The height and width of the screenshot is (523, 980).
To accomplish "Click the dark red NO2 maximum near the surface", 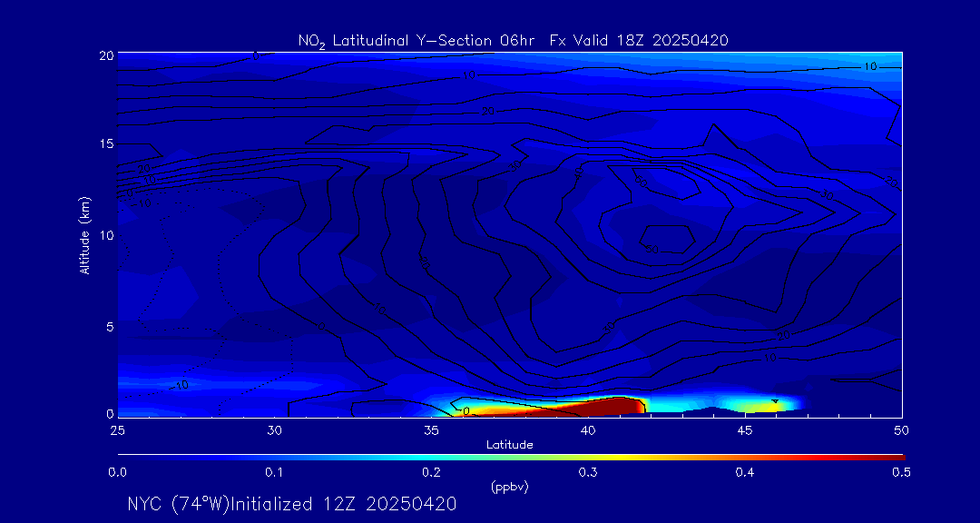I will (617, 405).
